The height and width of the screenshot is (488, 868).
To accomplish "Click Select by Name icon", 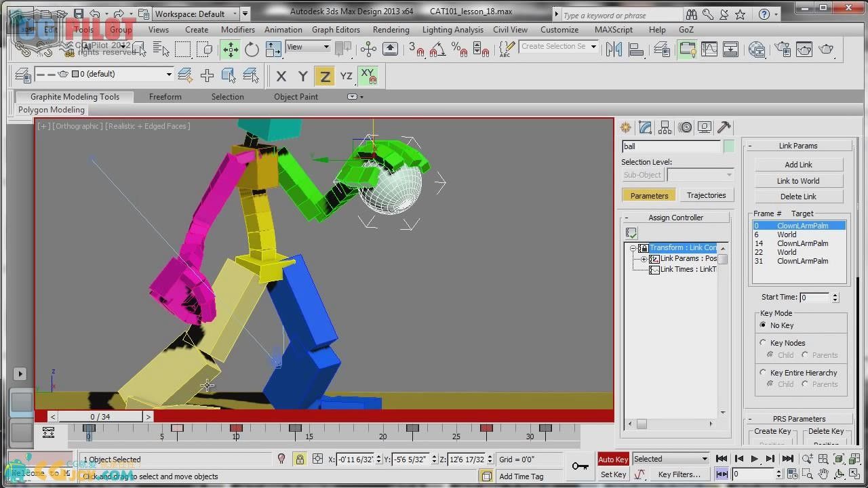I will click(161, 49).
